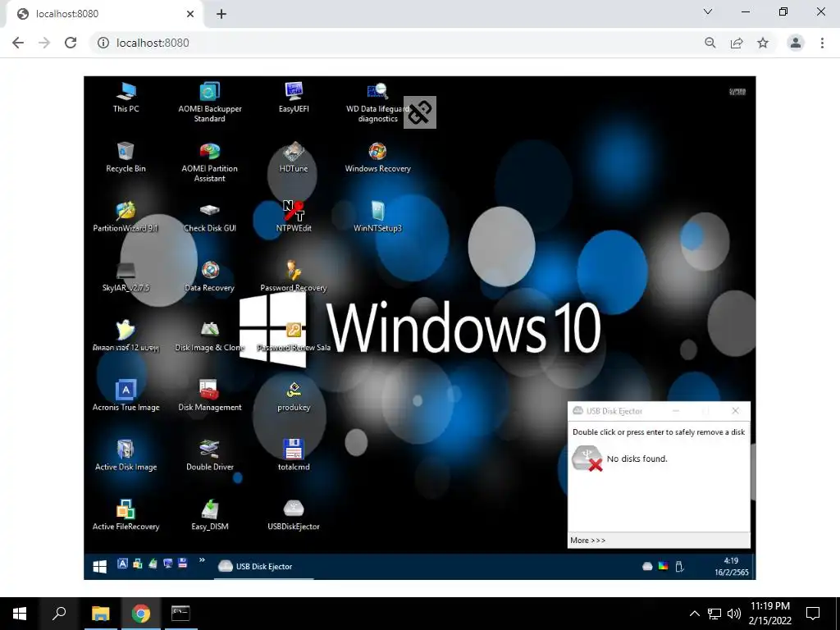Open Easy_DISM desktop icon
Viewport: 840px width, 630px height.
209,515
